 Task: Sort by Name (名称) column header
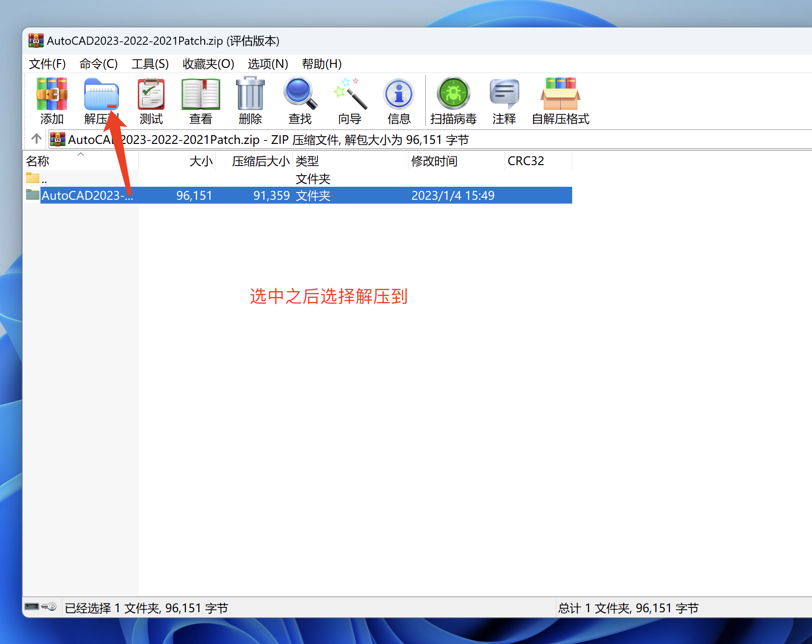80,161
